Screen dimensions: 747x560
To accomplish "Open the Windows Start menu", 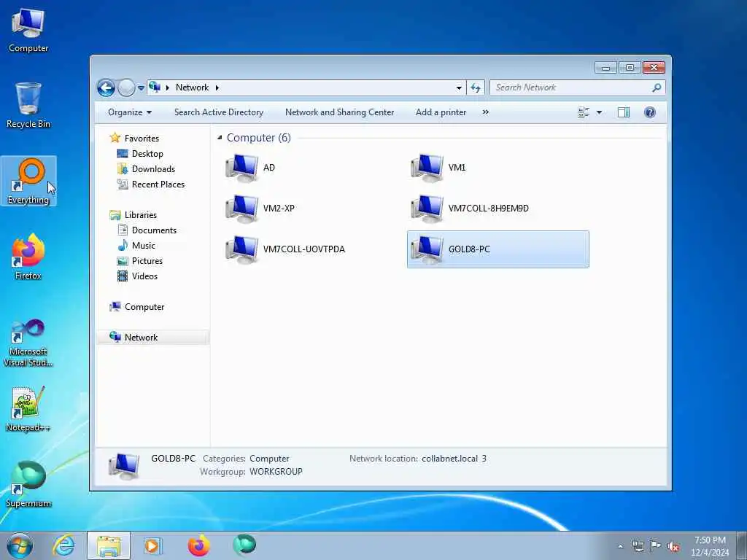I will click(x=20, y=545).
